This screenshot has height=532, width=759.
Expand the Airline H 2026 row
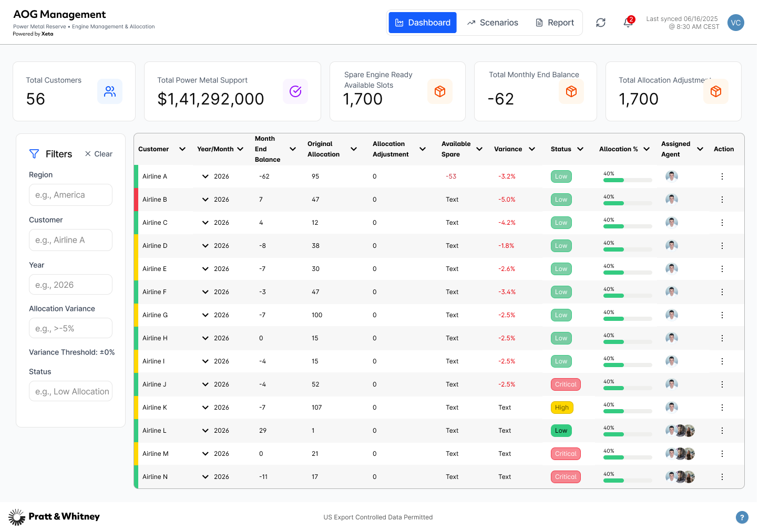pos(206,338)
